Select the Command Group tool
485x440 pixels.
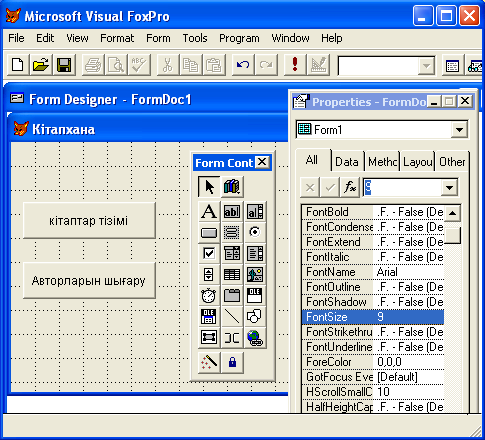[232, 232]
